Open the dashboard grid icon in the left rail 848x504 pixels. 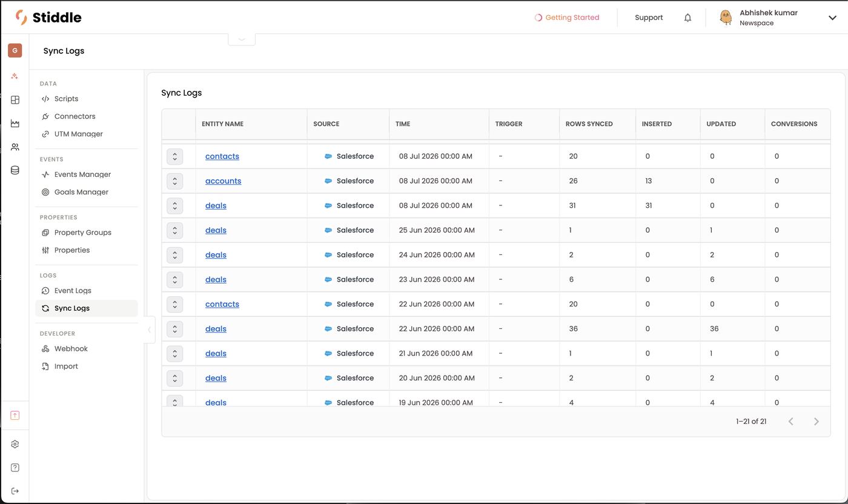(15, 100)
